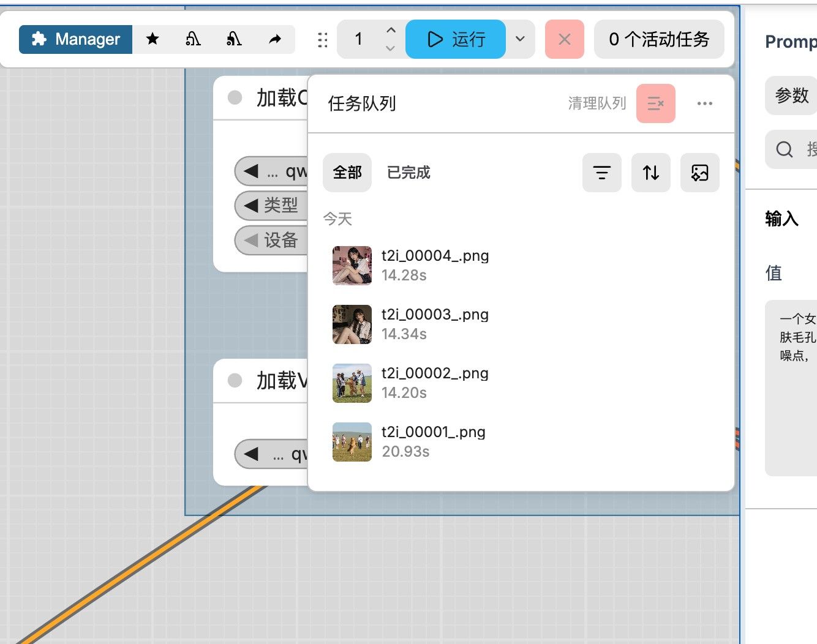This screenshot has height=644, width=817.
Task: Switch to the 全部 tab
Action: pos(347,173)
